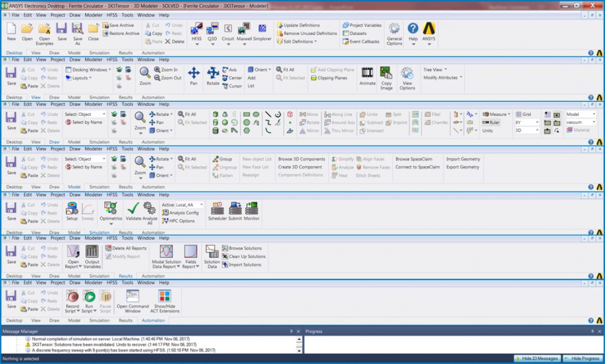
Task: Insert a Simplorer design icon
Action: tap(262, 29)
